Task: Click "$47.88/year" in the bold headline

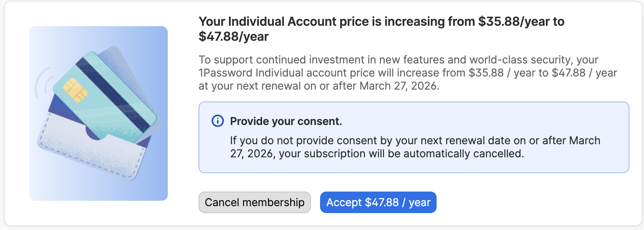Action: click(x=234, y=37)
